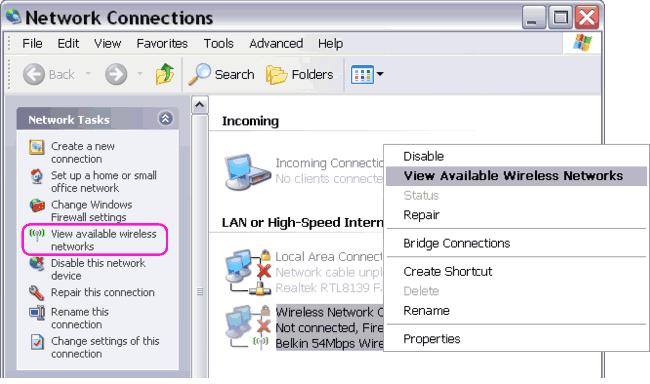Choose Disable in the context menu

pyautogui.click(x=516, y=156)
